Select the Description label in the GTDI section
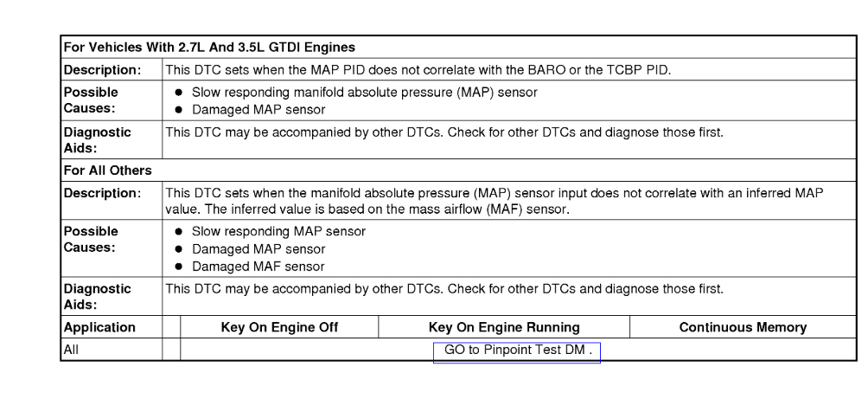The height and width of the screenshot is (412, 868). (x=102, y=69)
